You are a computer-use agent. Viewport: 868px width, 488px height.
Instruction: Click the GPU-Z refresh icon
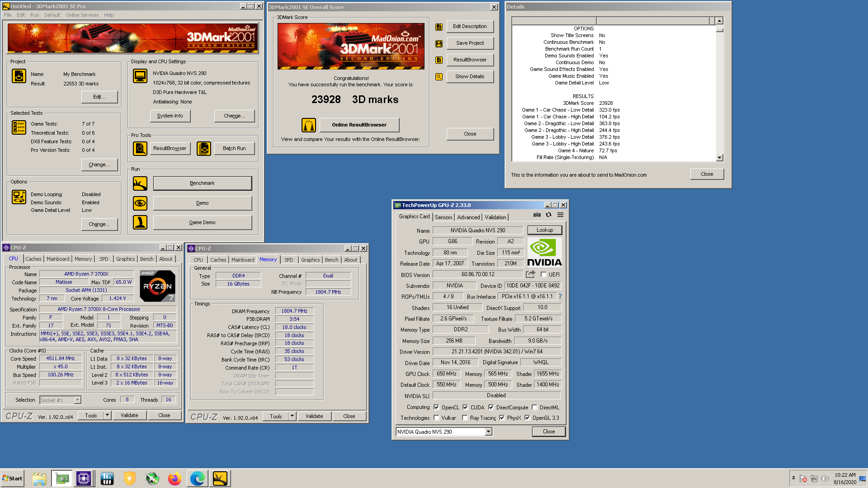(549, 215)
